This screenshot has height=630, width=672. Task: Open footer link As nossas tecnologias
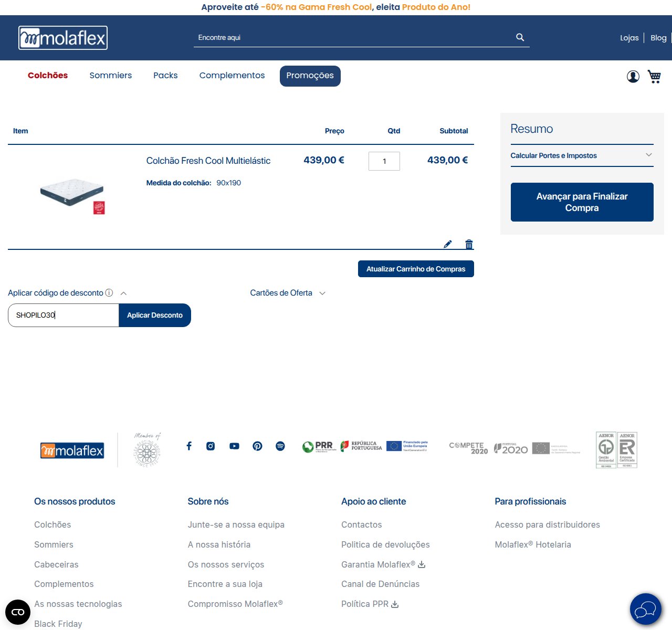pyautogui.click(x=78, y=604)
